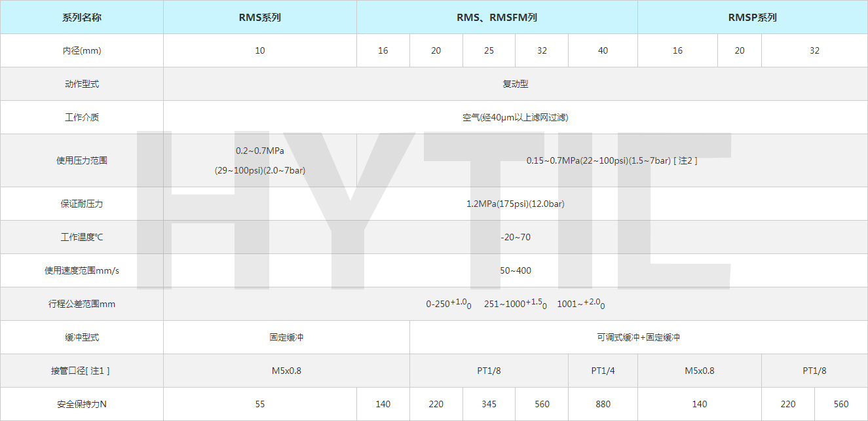Select the 复动型 value
The width and height of the screenshot is (868, 421).
coord(516,84)
